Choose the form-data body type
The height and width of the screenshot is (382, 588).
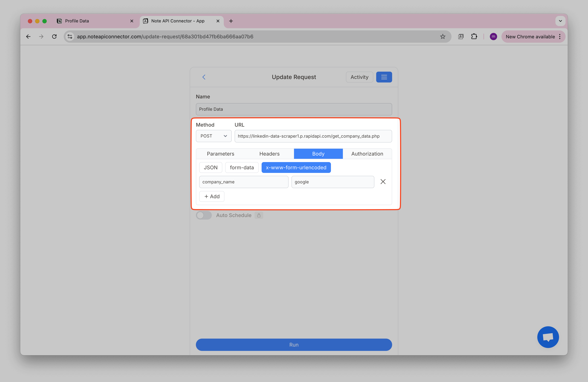(x=242, y=167)
